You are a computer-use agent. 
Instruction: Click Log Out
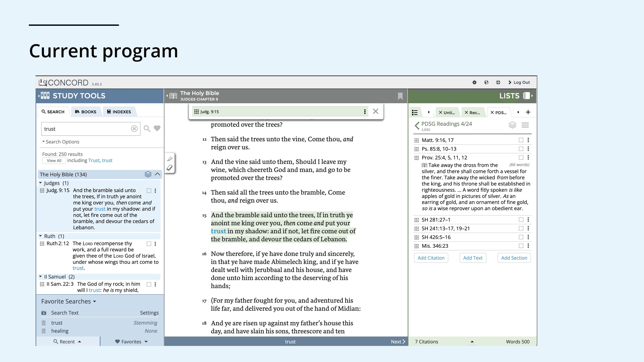click(x=519, y=82)
